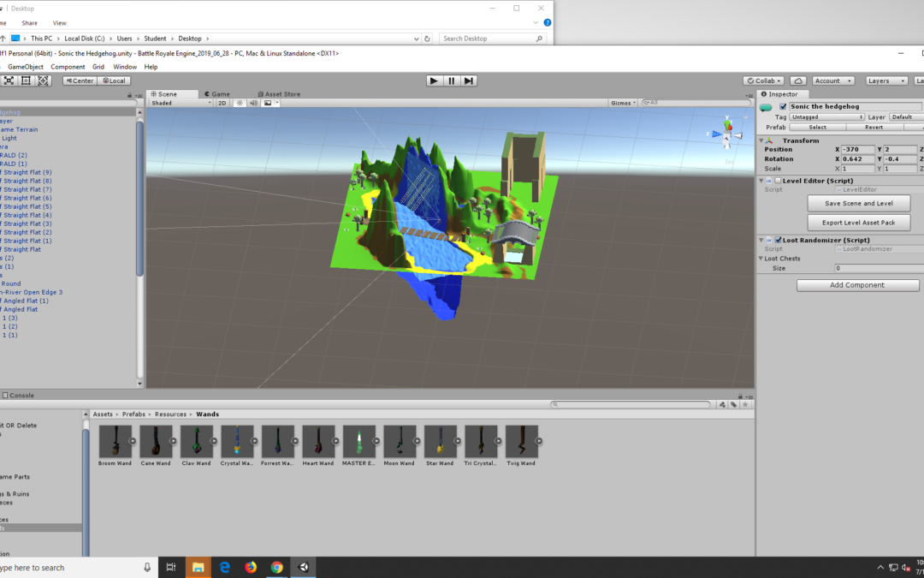Viewport: 924px width, 578px height.
Task: Open the Layers dropdown
Action: [887, 80]
